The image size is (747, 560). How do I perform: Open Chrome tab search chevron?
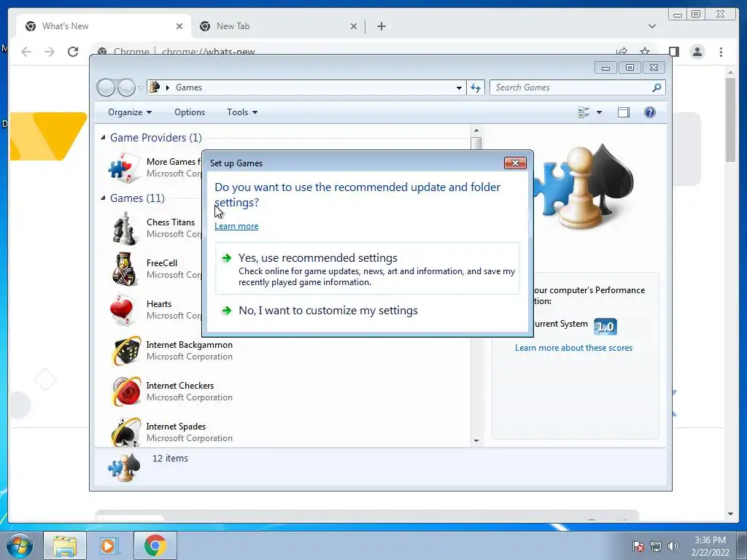651,26
